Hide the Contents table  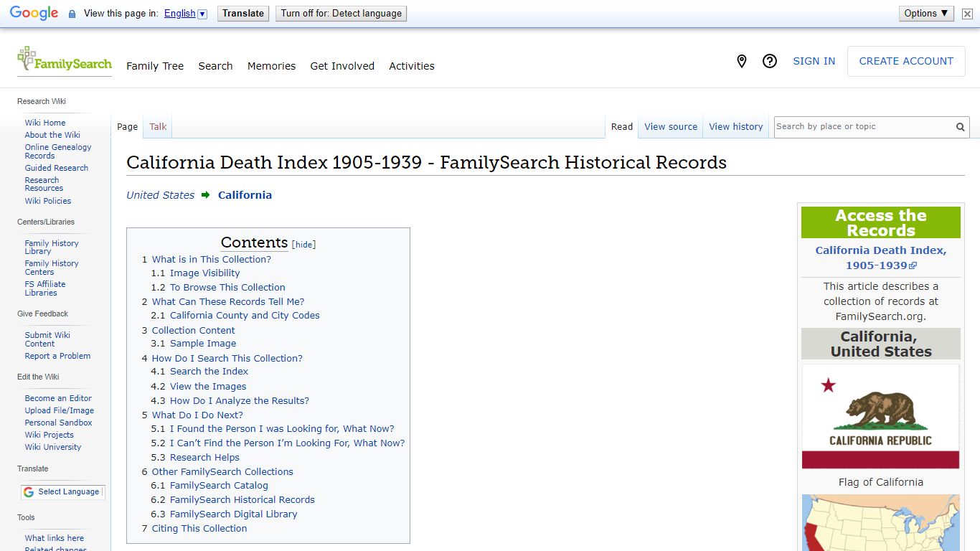[x=304, y=245]
